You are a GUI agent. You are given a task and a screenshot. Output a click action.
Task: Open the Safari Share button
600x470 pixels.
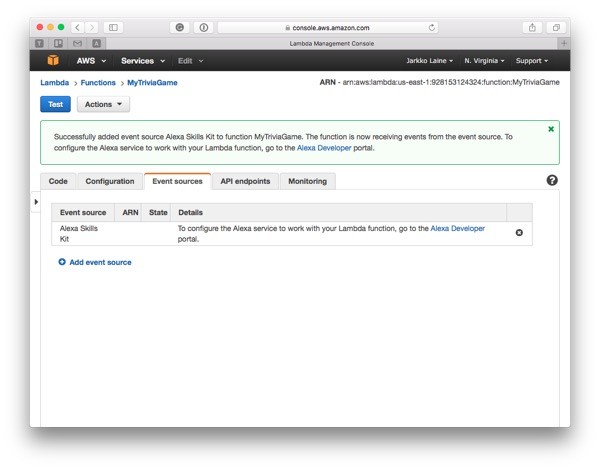pos(532,28)
